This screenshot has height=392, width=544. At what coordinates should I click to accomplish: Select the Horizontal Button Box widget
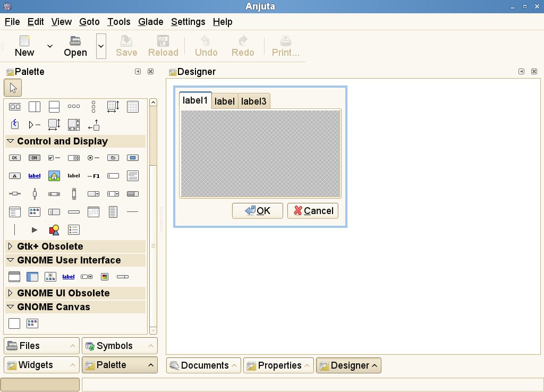74,107
